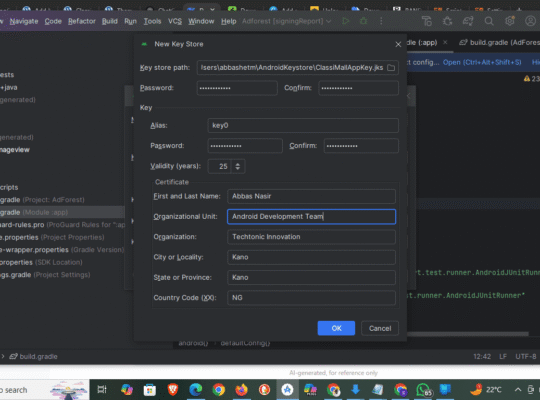The height and width of the screenshot is (400, 540).
Task: Click the State or Province field
Action: click(x=311, y=278)
